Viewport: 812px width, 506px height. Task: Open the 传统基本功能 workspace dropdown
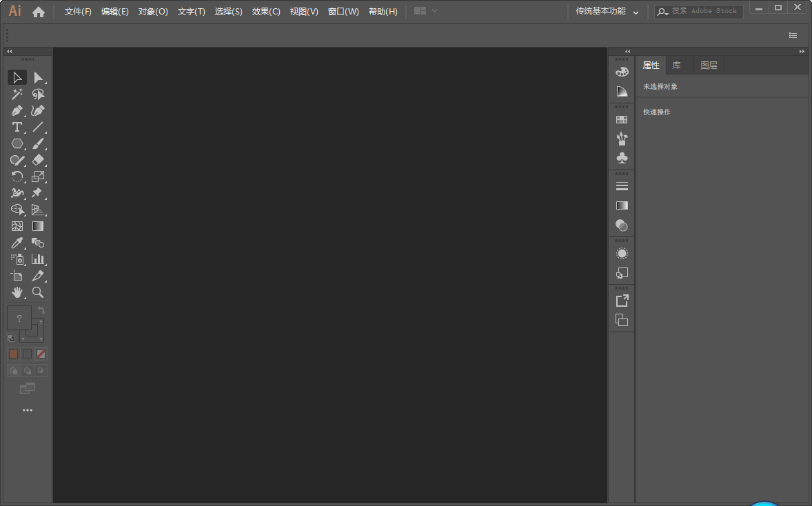pos(607,12)
